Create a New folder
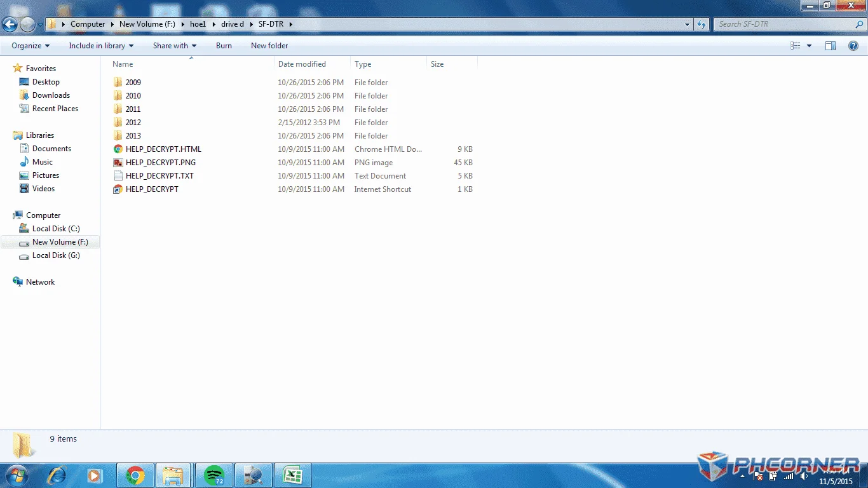 269,46
